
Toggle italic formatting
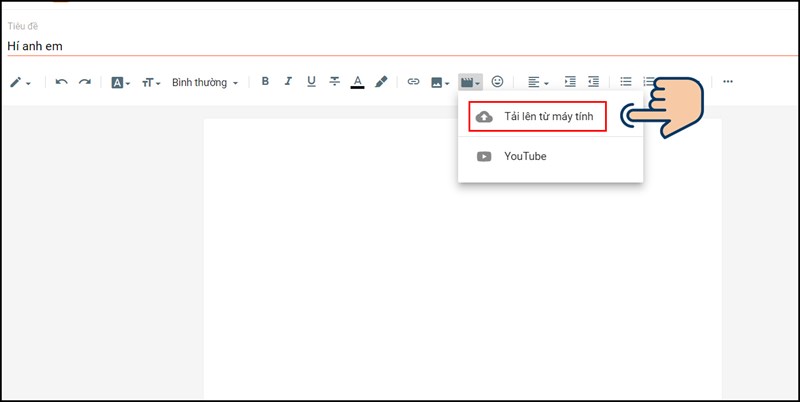288,81
